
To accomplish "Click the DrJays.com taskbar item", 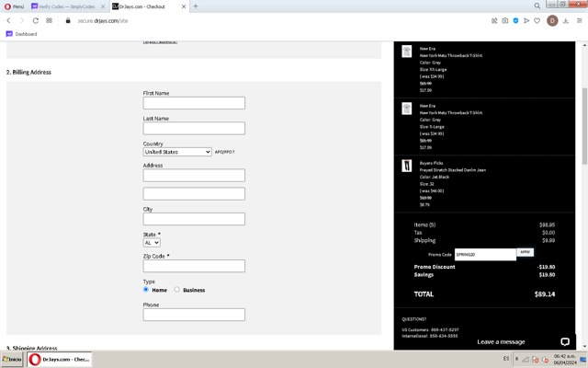I will [59, 360].
